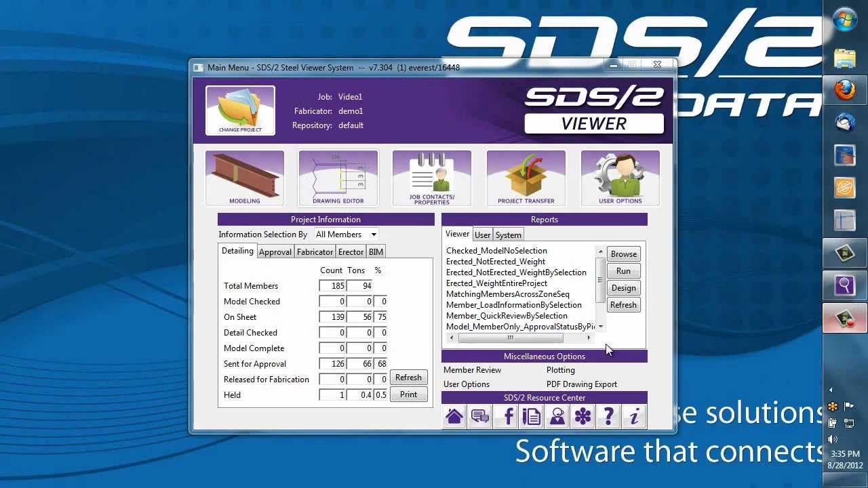Click the reports horizontal scroll right arrow
Viewport: 868px width, 488px height.
tap(589, 338)
